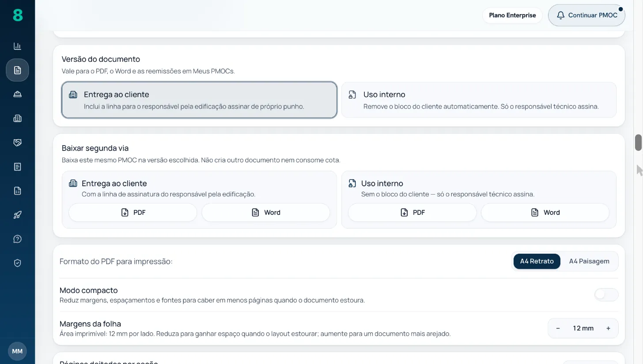
Task: Click the Margens da folha label
Action: 90,324
